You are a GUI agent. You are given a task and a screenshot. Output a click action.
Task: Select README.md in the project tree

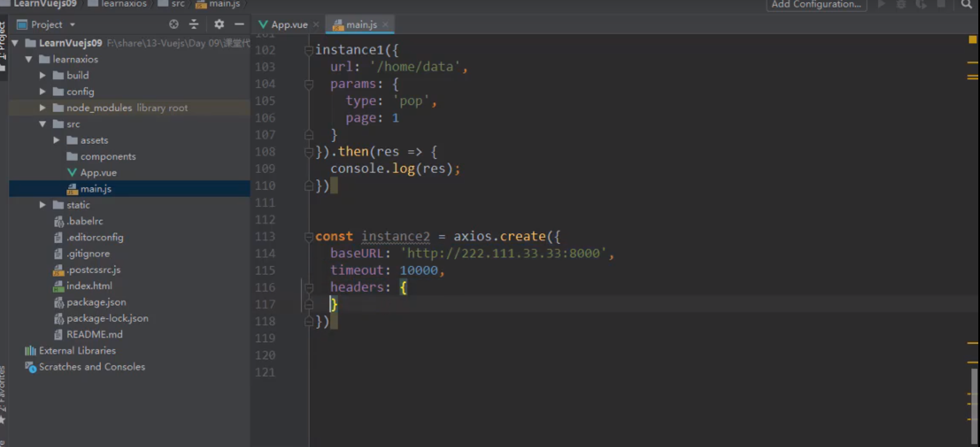pyautogui.click(x=95, y=335)
